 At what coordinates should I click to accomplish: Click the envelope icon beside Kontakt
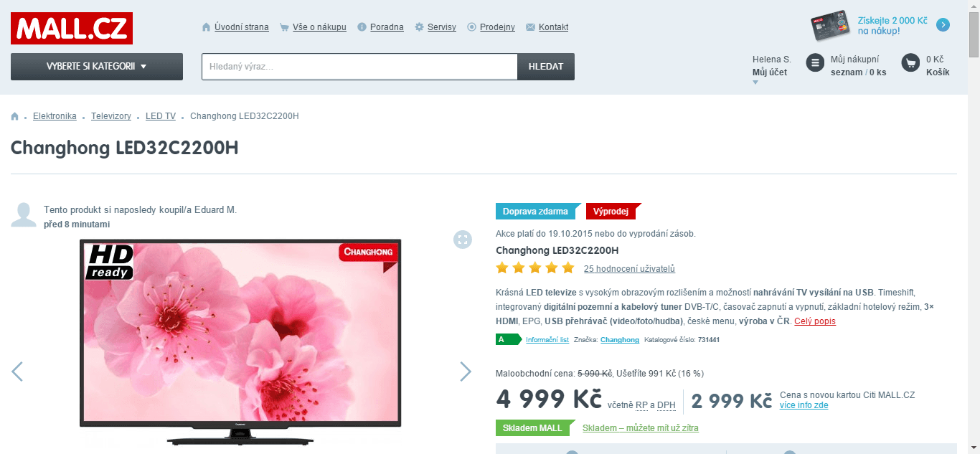coord(531,27)
